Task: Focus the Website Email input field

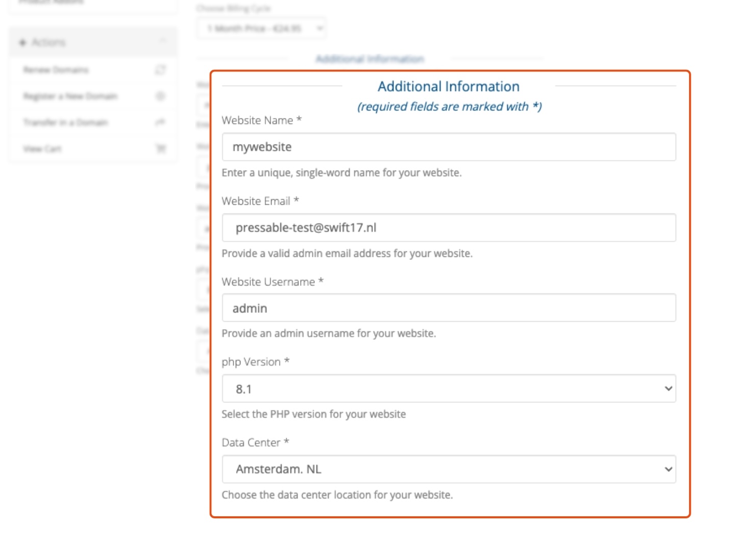Action: pyautogui.click(x=449, y=228)
